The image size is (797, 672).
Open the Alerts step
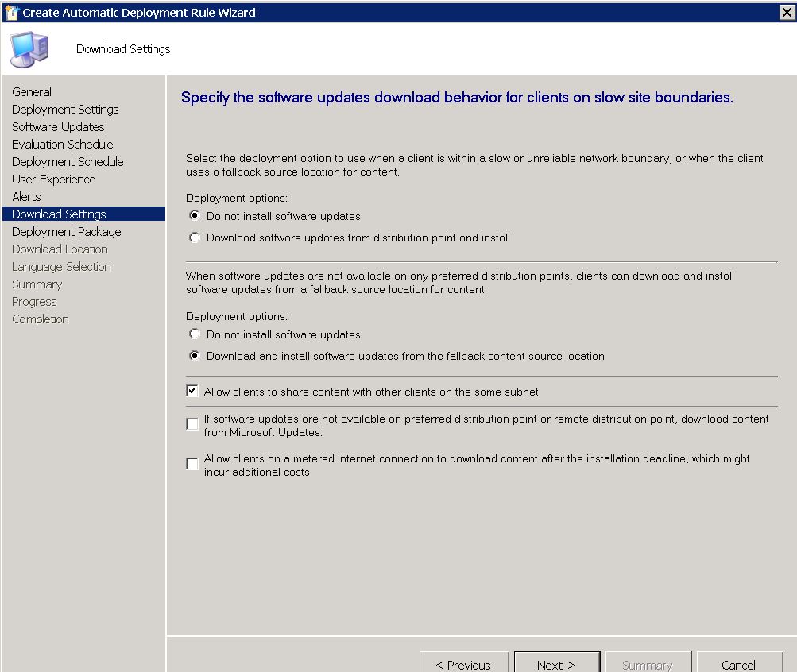26,196
